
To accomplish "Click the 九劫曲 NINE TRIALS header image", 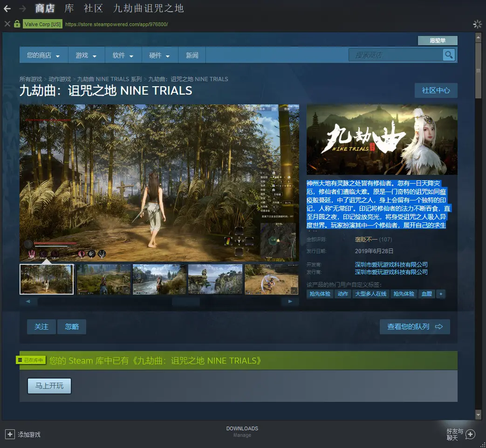I will pos(382,139).
